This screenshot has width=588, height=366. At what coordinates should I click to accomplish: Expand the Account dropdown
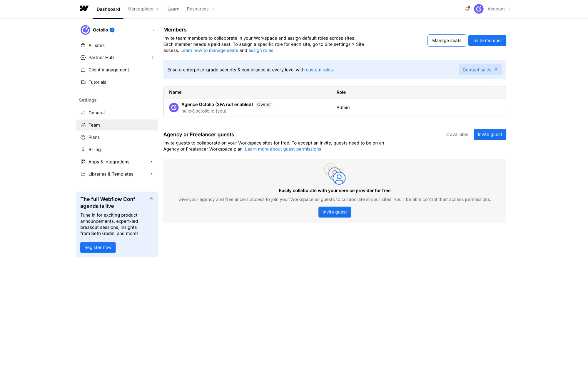tap(499, 9)
